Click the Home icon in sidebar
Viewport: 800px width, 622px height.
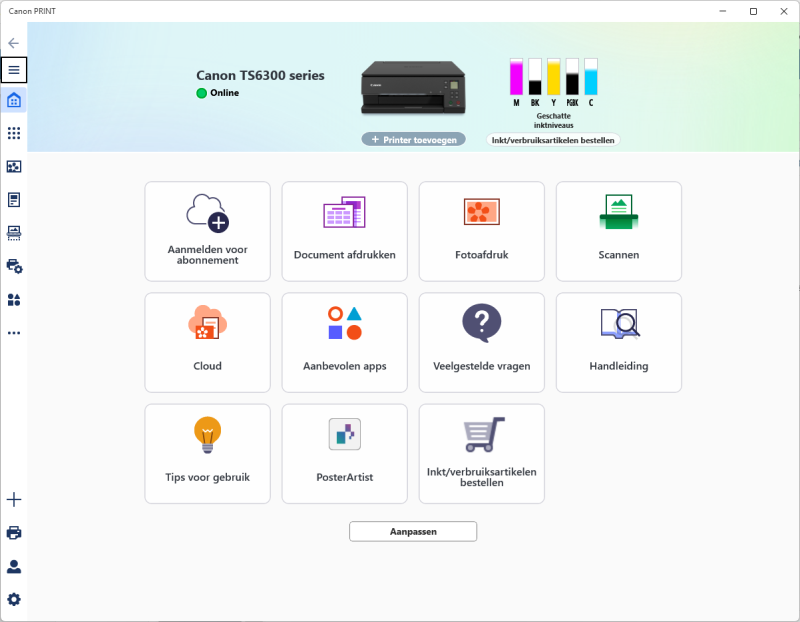14,100
